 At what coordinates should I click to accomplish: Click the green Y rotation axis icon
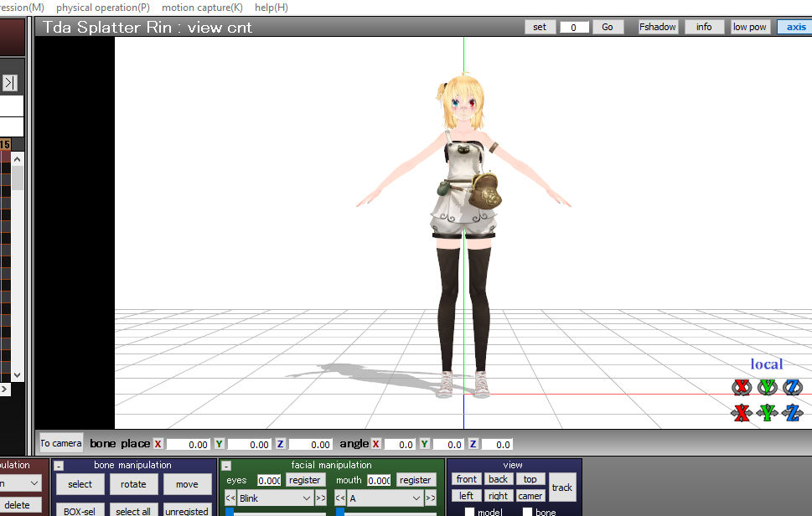tap(767, 387)
